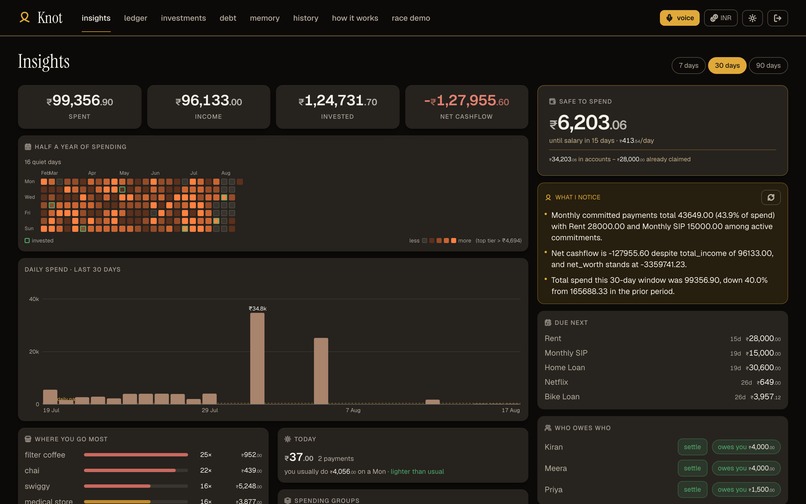806x504 pixels.
Task: Open the insights tab
Action: pyautogui.click(x=96, y=18)
